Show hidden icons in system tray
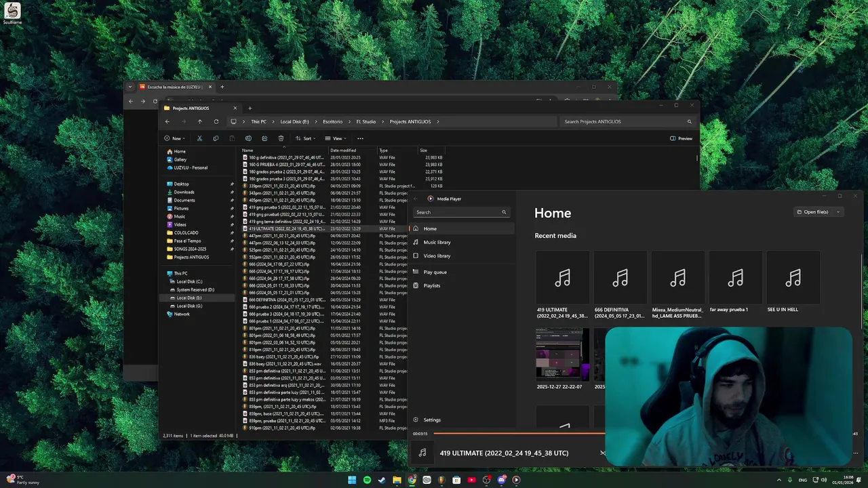 778,480
